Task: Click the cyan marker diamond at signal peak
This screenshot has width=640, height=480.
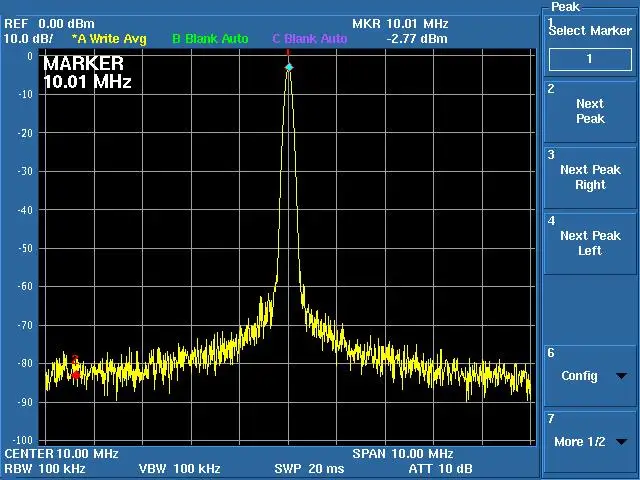Action: [289, 68]
